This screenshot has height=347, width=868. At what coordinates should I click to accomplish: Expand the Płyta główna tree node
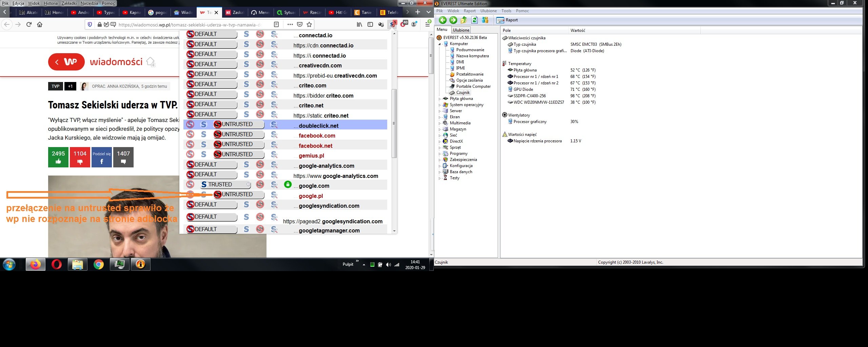440,99
